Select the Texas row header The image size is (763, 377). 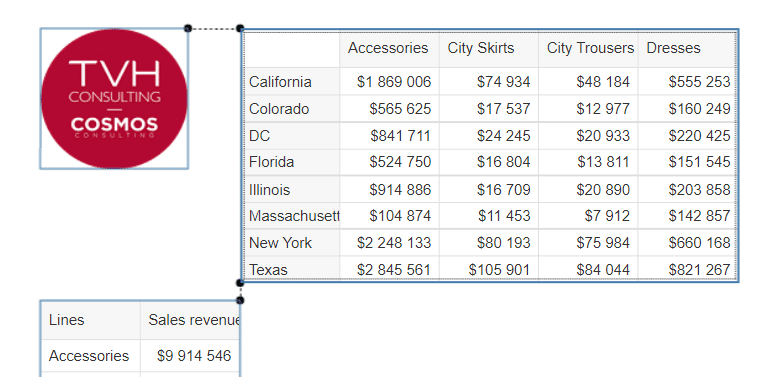tap(292, 268)
